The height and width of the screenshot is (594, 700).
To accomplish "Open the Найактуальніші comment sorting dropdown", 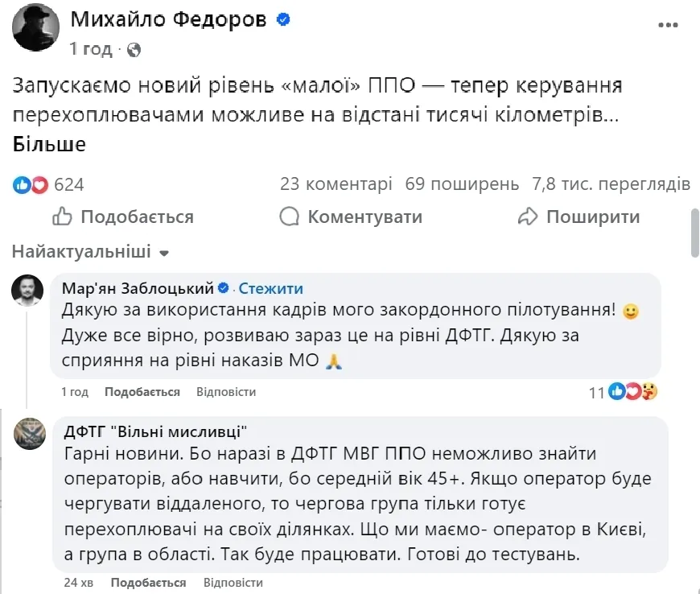I will pyautogui.click(x=84, y=251).
